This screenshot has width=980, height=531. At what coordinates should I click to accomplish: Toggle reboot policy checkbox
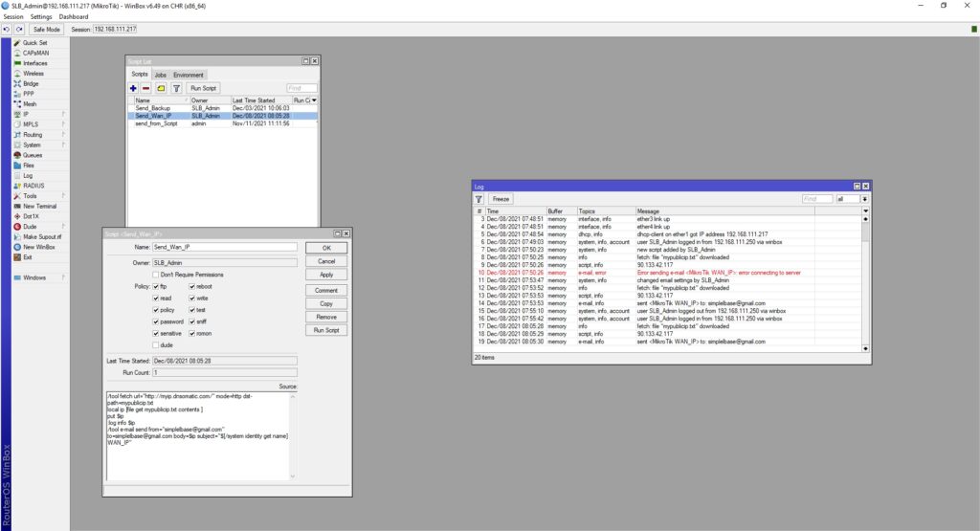[191, 287]
